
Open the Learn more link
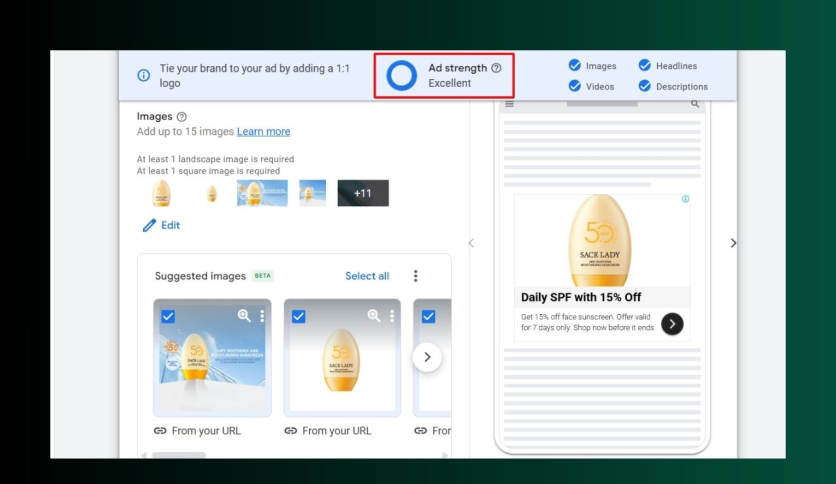(x=263, y=131)
